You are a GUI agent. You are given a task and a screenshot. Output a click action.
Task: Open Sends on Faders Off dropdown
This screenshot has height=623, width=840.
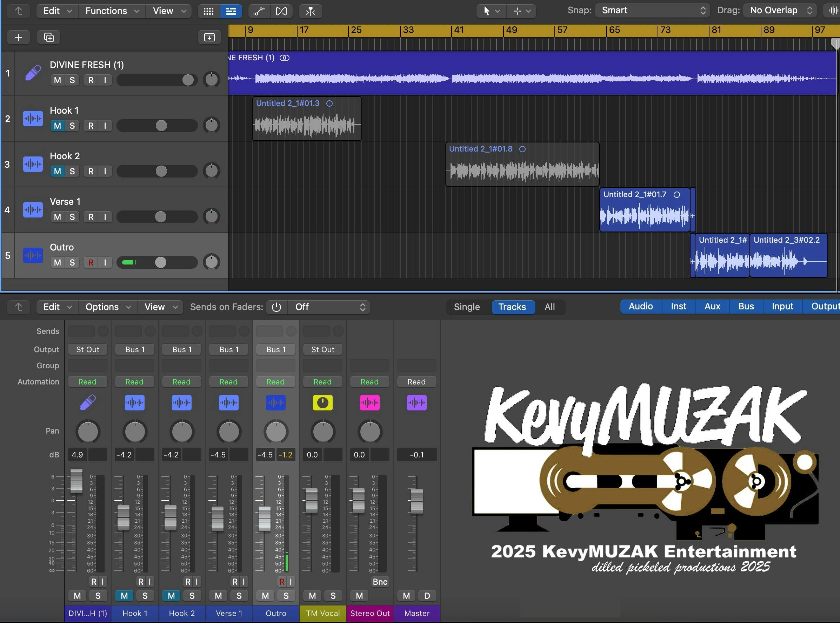[328, 307]
